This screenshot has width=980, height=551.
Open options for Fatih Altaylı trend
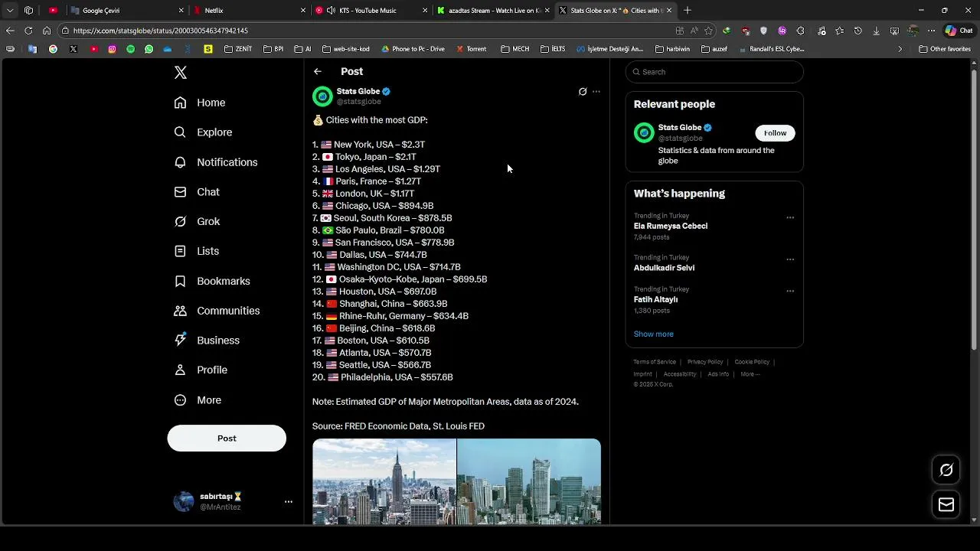790,291
